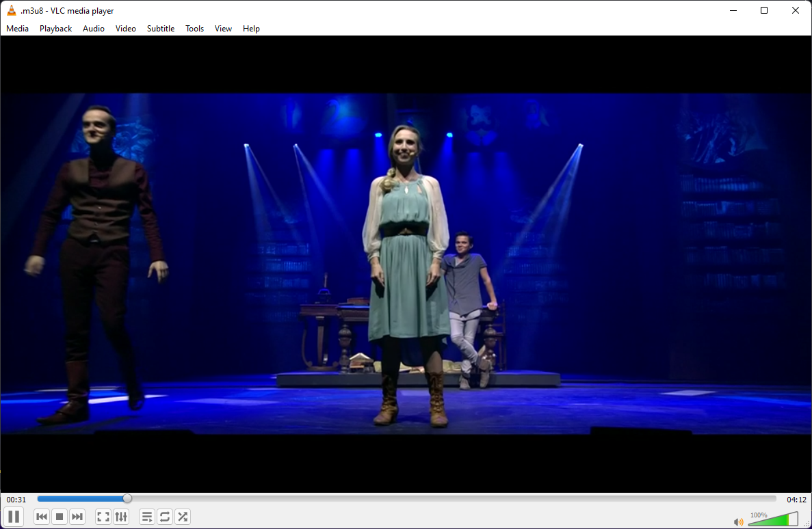Adjust the volume slider level

tap(772, 521)
